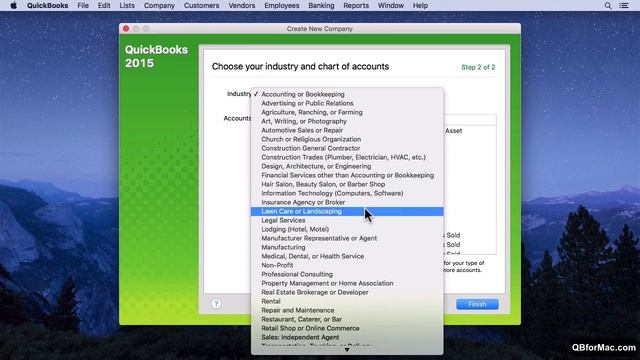This screenshot has height=360, width=640.
Task: Select Advertising or Public Relations
Action: (x=347, y=103)
